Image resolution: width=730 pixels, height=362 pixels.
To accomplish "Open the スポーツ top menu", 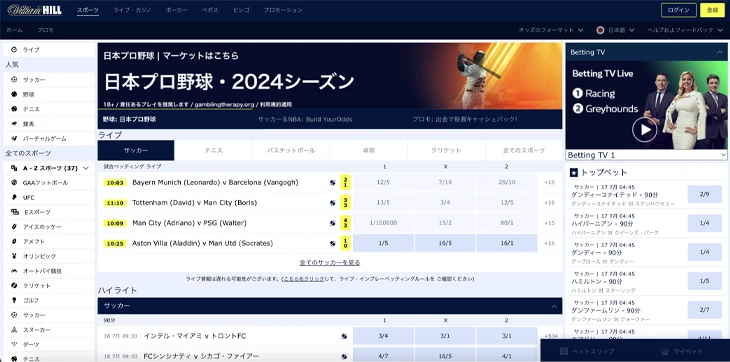I will 88,10.
